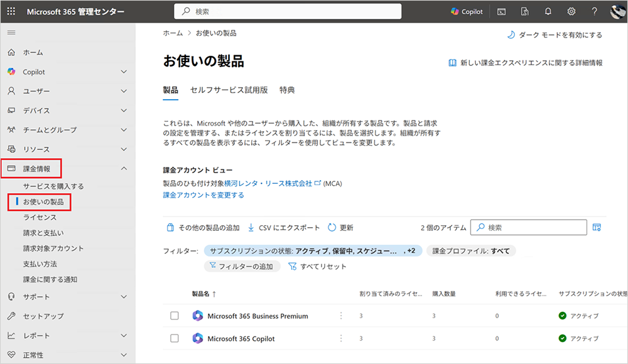This screenshot has height=364, width=628.
Task: Open the サブスクリプションの状態 filter pill
Action: [313, 251]
